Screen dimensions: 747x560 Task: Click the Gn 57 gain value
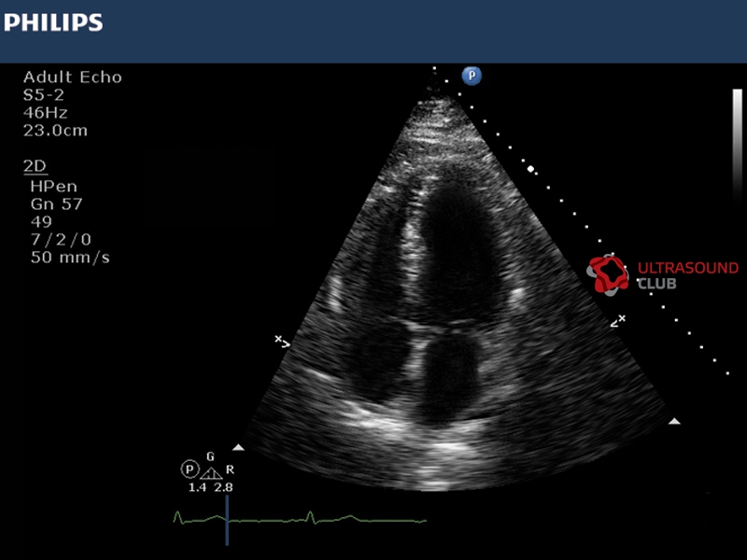[57, 204]
